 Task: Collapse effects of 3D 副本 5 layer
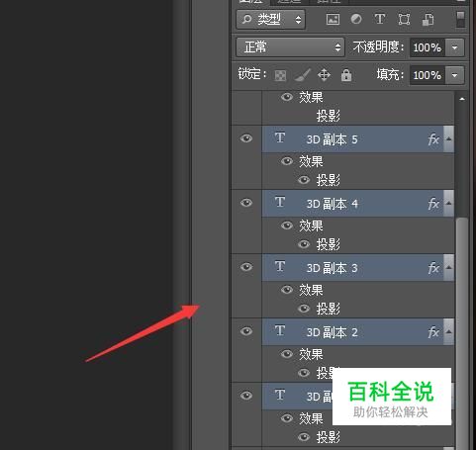point(448,138)
